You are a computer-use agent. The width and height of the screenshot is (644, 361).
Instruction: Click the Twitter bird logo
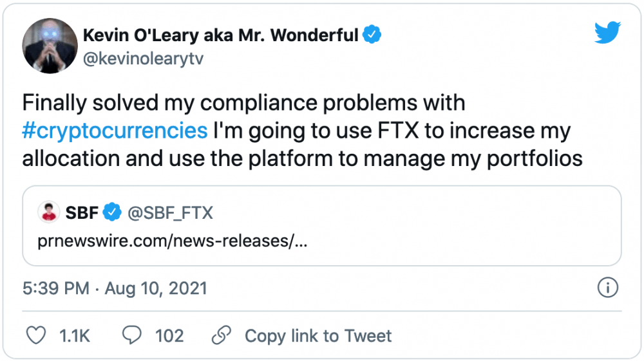coord(607,32)
